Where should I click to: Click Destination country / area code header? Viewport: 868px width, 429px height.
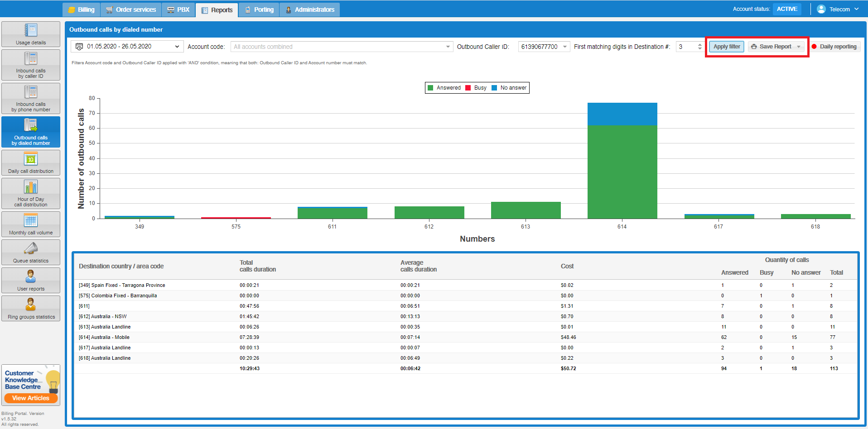pyautogui.click(x=121, y=266)
